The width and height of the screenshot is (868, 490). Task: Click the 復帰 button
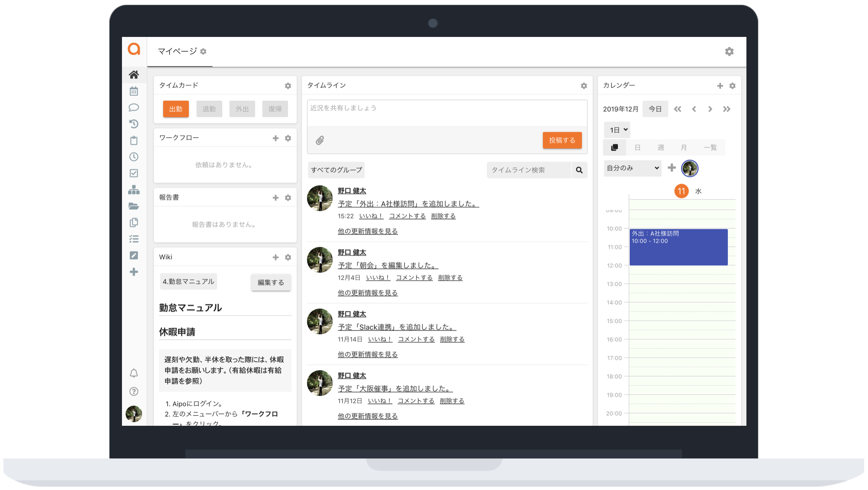(x=275, y=109)
